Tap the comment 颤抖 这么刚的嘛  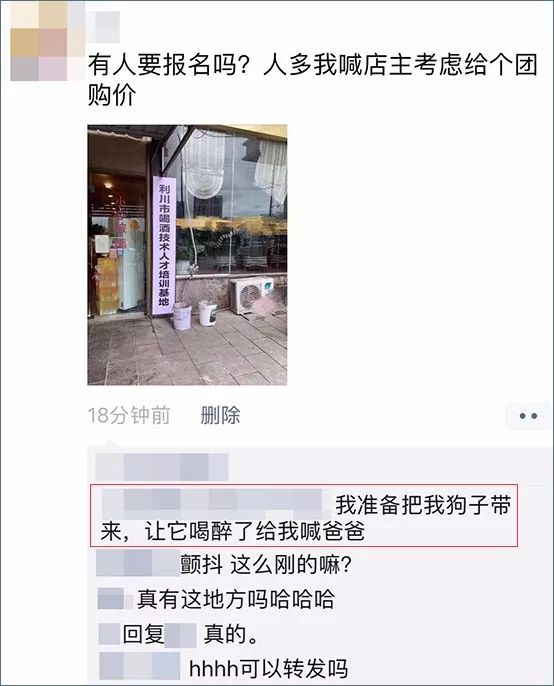[x=266, y=564]
